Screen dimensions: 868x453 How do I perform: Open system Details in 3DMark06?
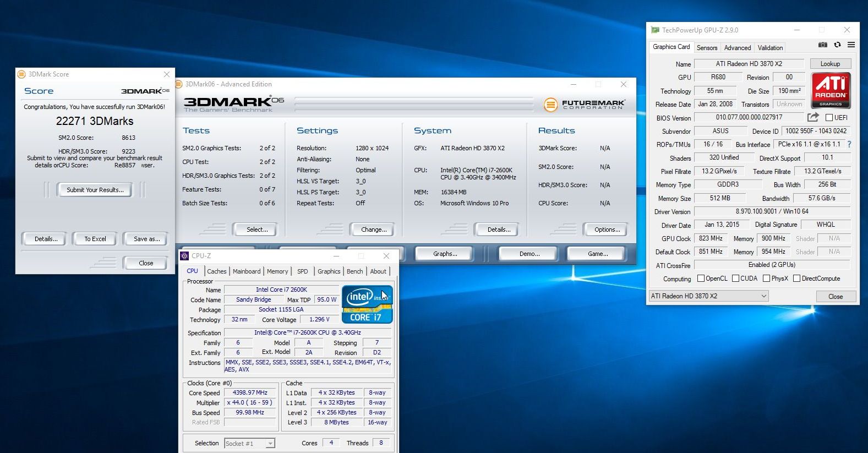pos(499,230)
